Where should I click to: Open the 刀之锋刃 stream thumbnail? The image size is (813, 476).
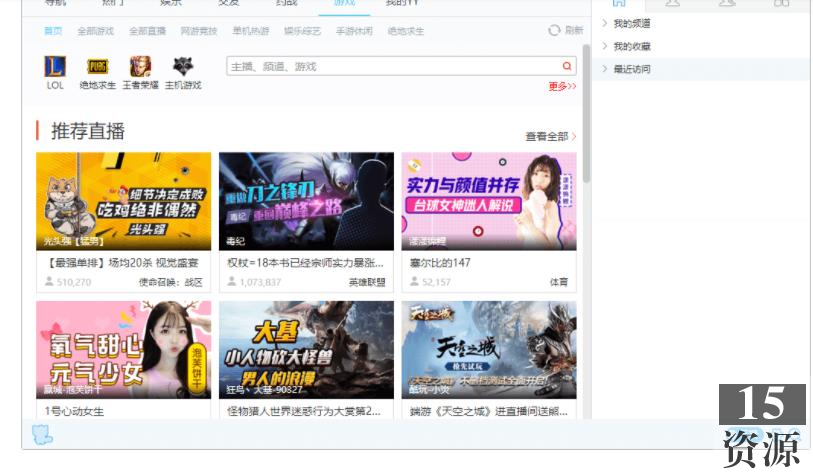(306, 201)
